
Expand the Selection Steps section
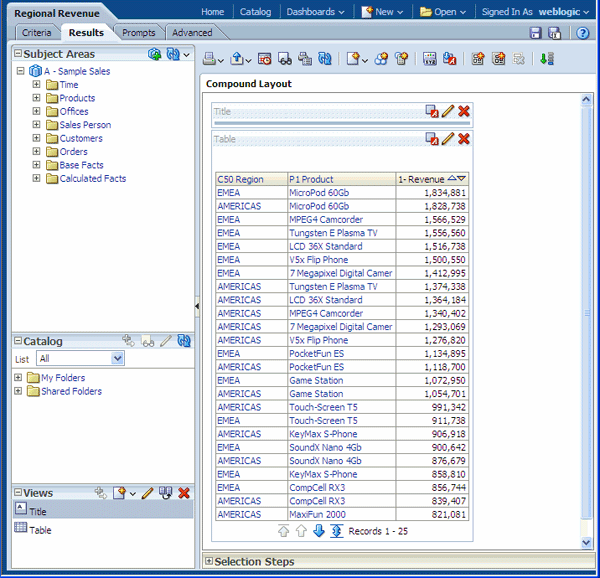pos(209,562)
